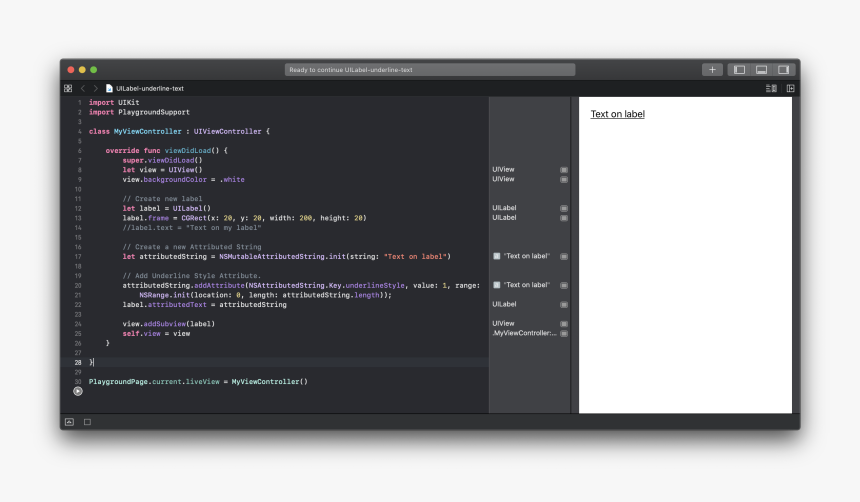
Task: Show the result for UIView on line 24
Action: click(564, 324)
